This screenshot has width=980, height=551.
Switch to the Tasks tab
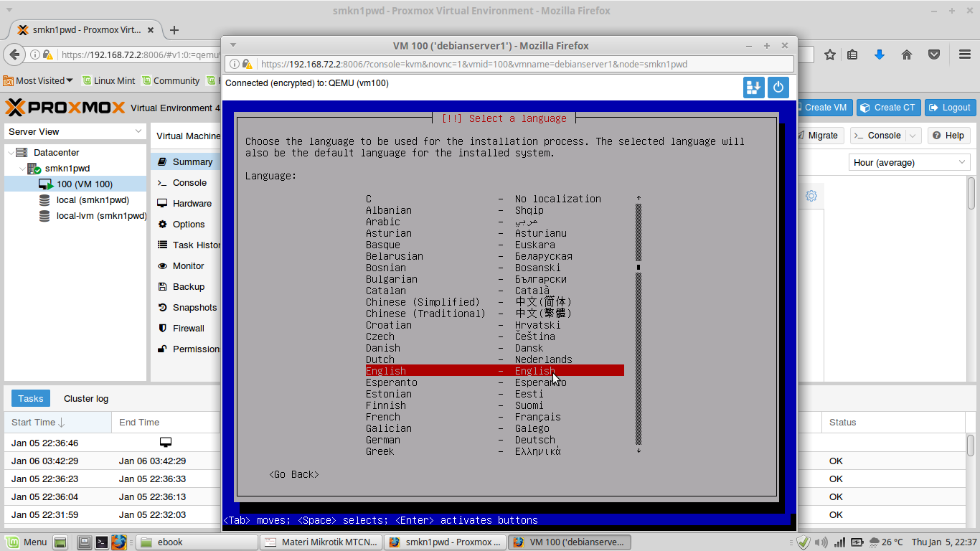(x=31, y=398)
